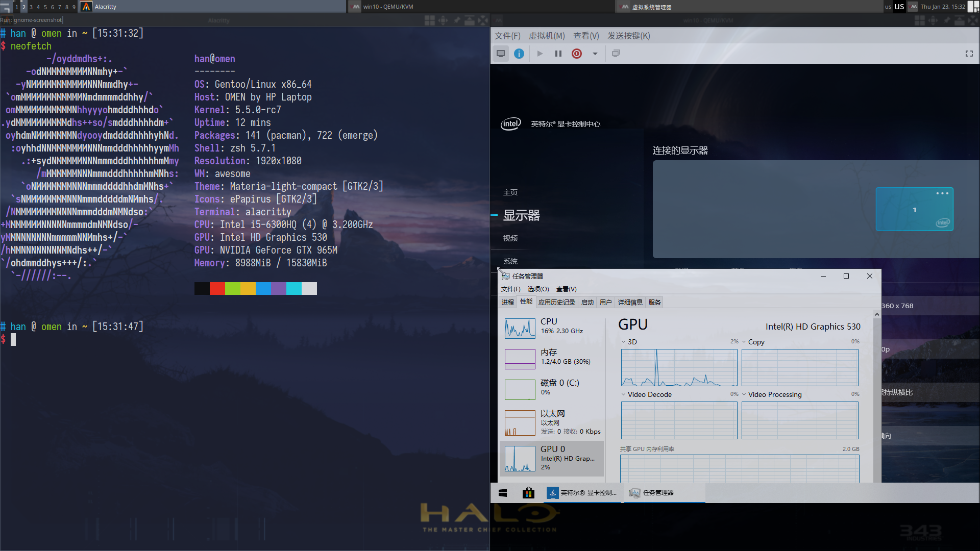Select 视频 in the Intel graphics sidebar
Screen dimensions: 980x551
(x=510, y=238)
